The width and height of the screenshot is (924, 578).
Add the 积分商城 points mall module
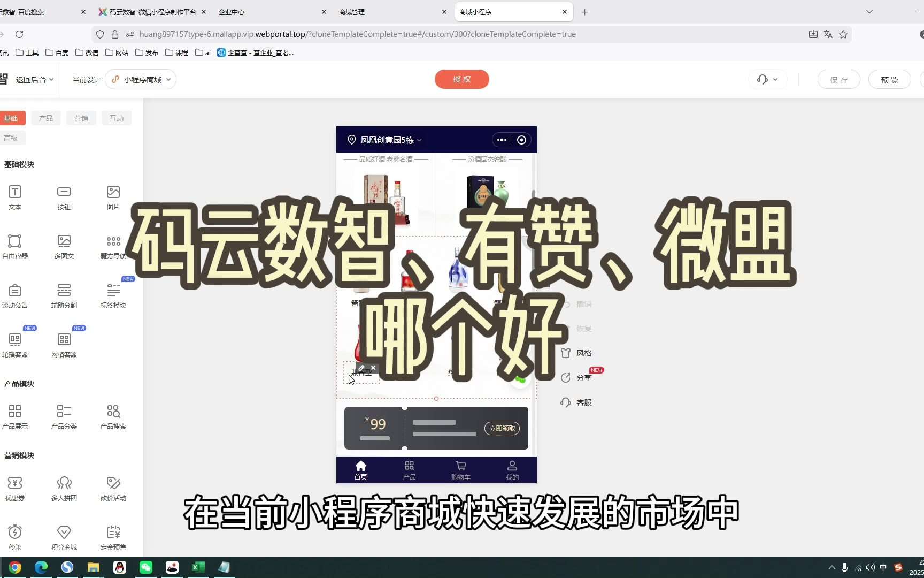tap(64, 538)
